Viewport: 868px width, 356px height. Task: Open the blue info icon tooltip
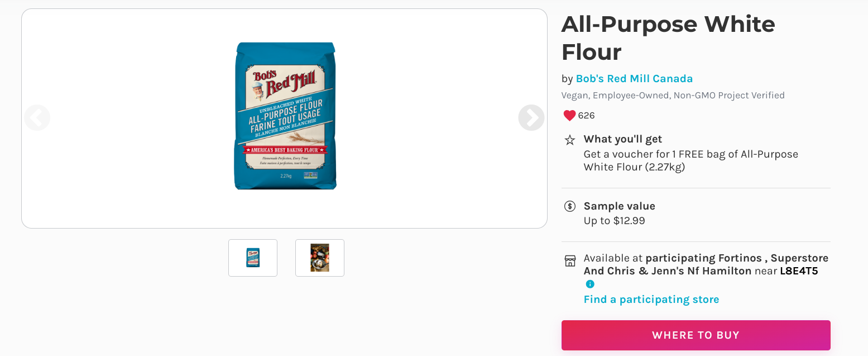pos(590,284)
